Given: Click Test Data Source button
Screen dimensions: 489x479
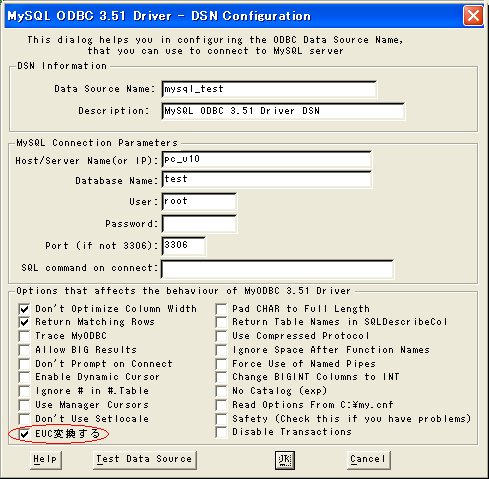Looking at the screenshot, I should click(x=145, y=460).
